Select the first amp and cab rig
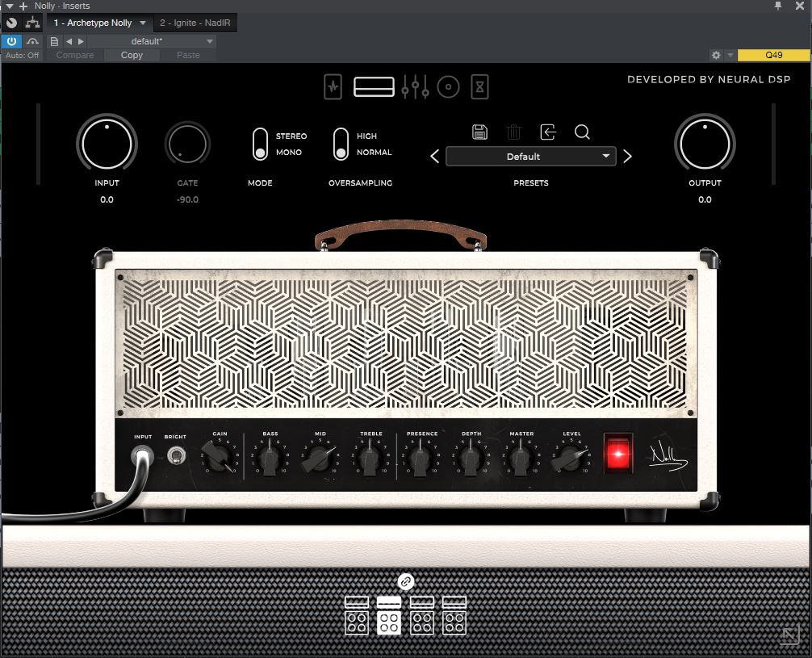The image size is (812, 658). [357, 615]
